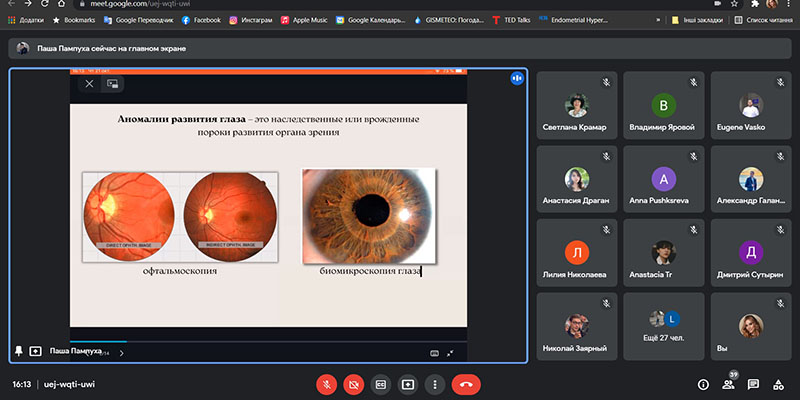Open the chat messages panel
The image size is (800, 400).
(x=754, y=384)
